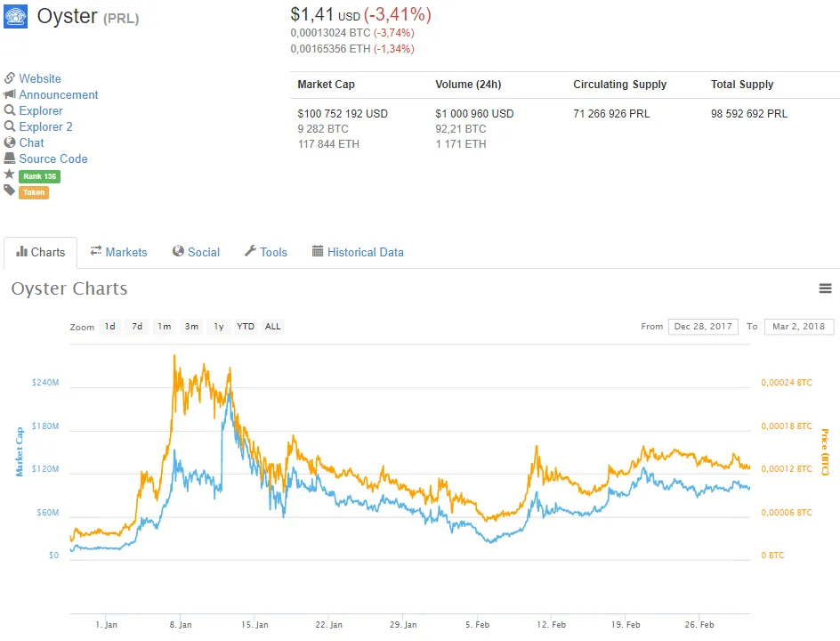Open the Explorer link
This screenshot has width=840, height=641.
click(41, 111)
